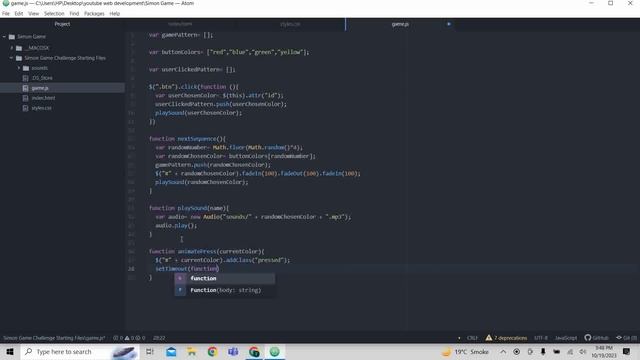This screenshot has width=640, height=360.
Task: Open Task View on the taskbar
Action: point(150,351)
